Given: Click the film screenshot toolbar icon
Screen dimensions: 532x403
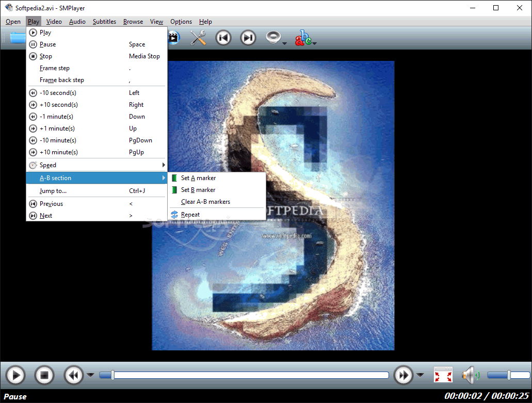Looking at the screenshot, I should (x=174, y=38).
